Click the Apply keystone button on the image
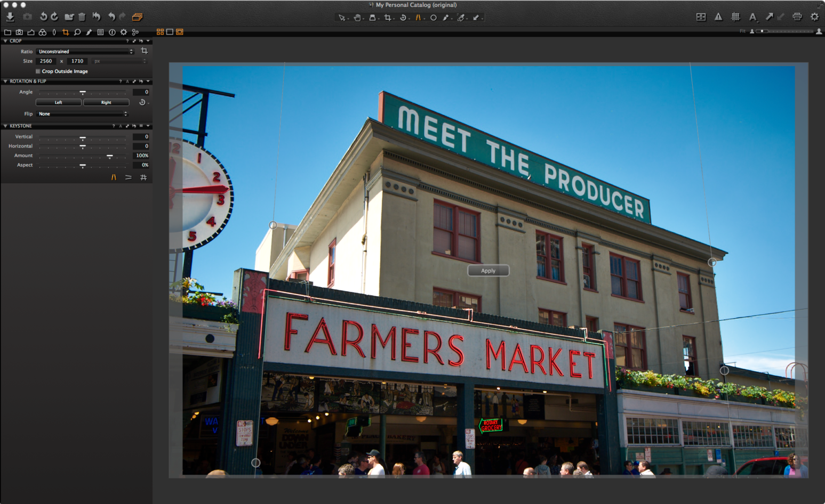Viewport: 825px width, 504px height. point(488,270)
